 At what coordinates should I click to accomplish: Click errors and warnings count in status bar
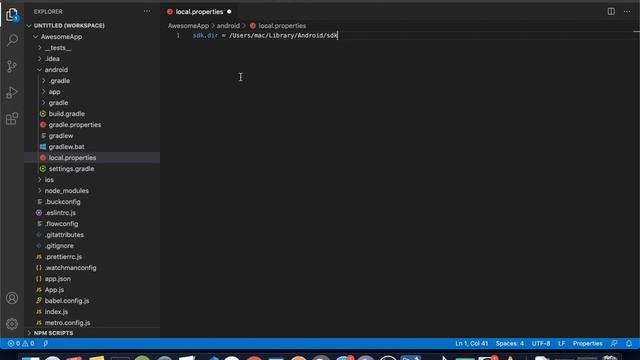tap(21, 343)
